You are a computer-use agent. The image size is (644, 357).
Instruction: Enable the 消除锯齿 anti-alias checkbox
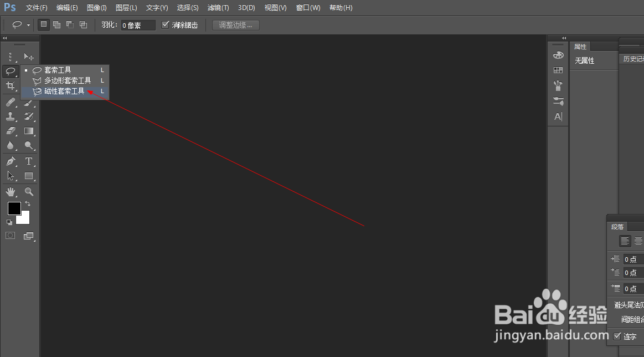tap(166, 24)
